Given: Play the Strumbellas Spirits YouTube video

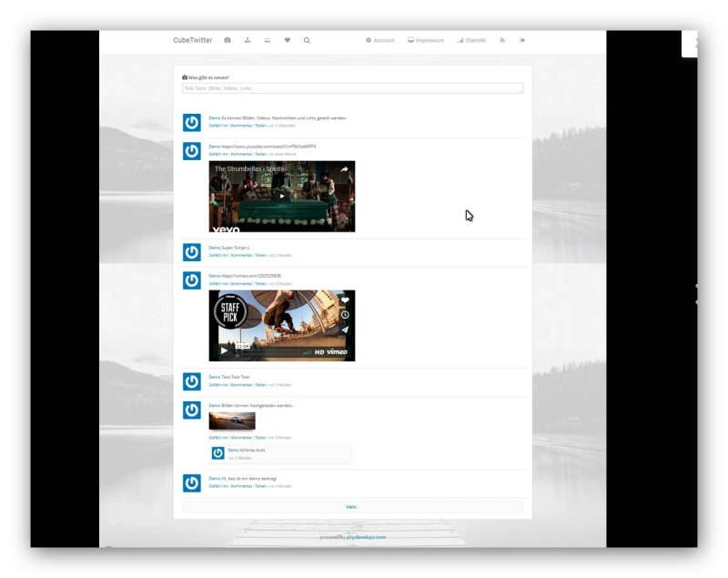Looking at the screenshot, I should [282, 196].
